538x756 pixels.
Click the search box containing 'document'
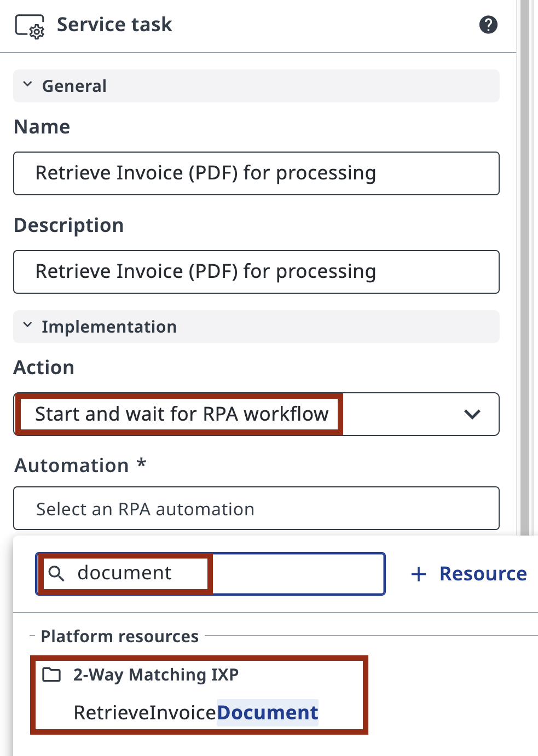coord(211,574)
